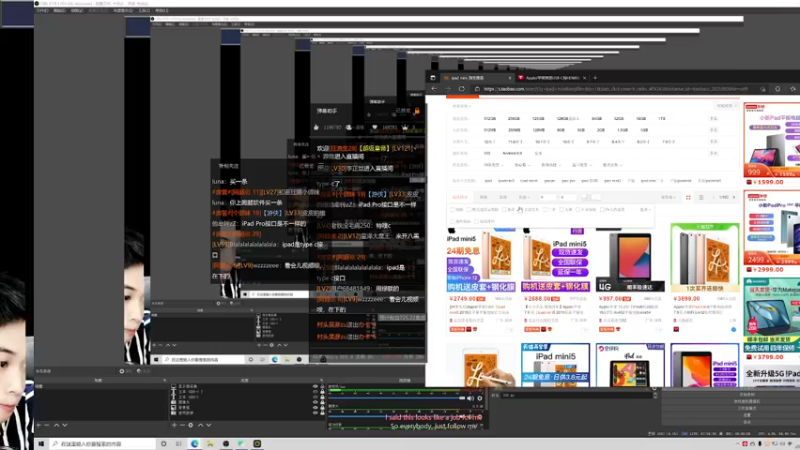Go back in the Edge browser
Screen dimensions: 800x450
(x=434, y=89)
